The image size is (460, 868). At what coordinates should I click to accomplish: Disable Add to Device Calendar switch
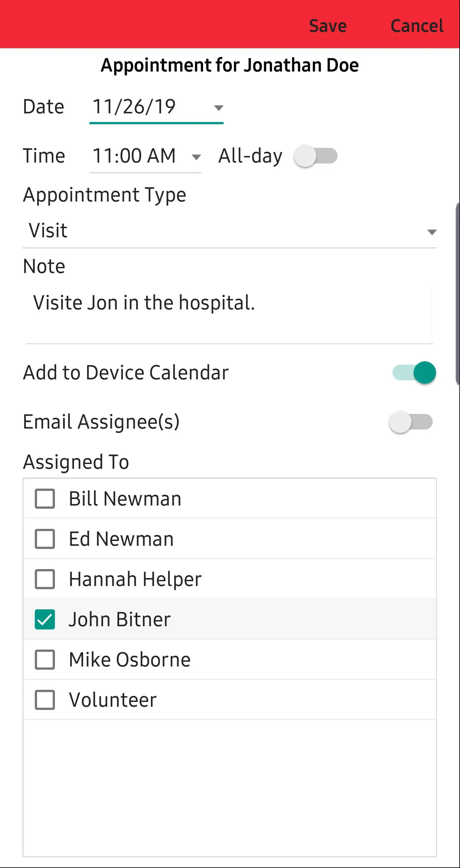tap(414, 373)
